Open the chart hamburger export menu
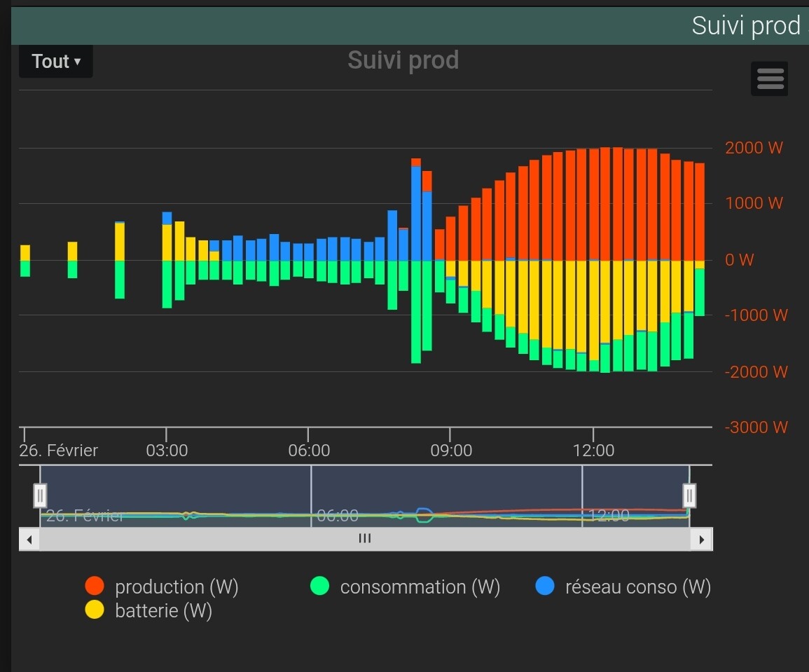This screenshot has height=672, width=809. pyautogui.click(x=770, y=78)
